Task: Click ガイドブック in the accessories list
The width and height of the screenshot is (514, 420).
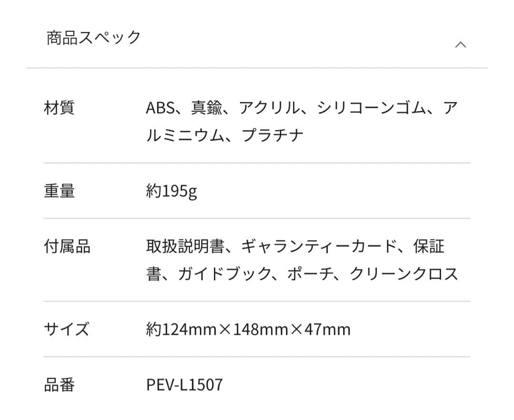Action: [x=224, y=274]
